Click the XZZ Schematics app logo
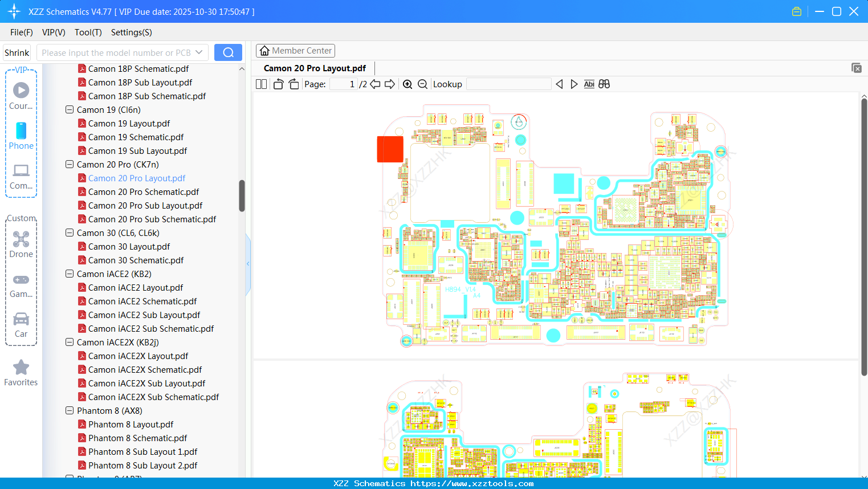Viewport: 868px width, 489px height. click(x=14, y=11)
